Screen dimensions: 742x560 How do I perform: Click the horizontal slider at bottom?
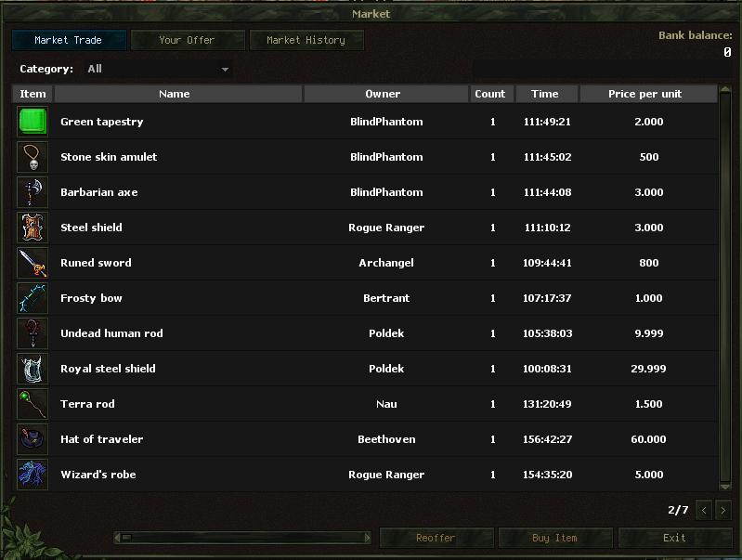[241, 538]
